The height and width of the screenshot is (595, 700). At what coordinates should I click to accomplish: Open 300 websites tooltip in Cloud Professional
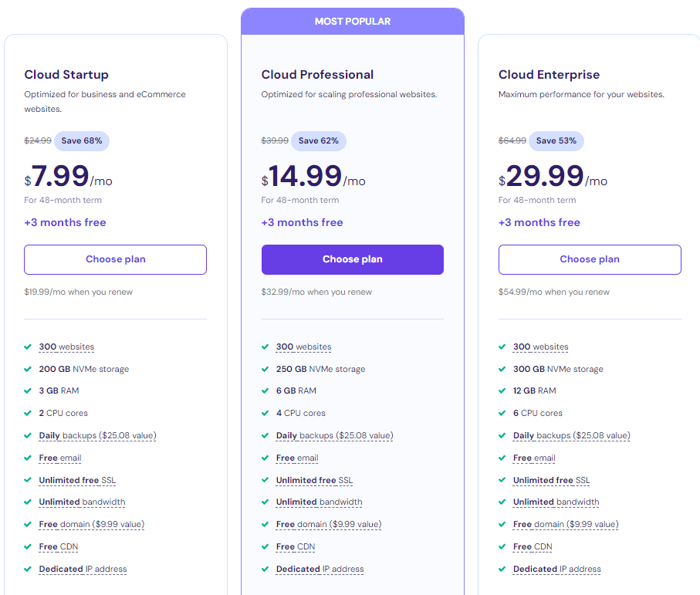click(303, 347)
